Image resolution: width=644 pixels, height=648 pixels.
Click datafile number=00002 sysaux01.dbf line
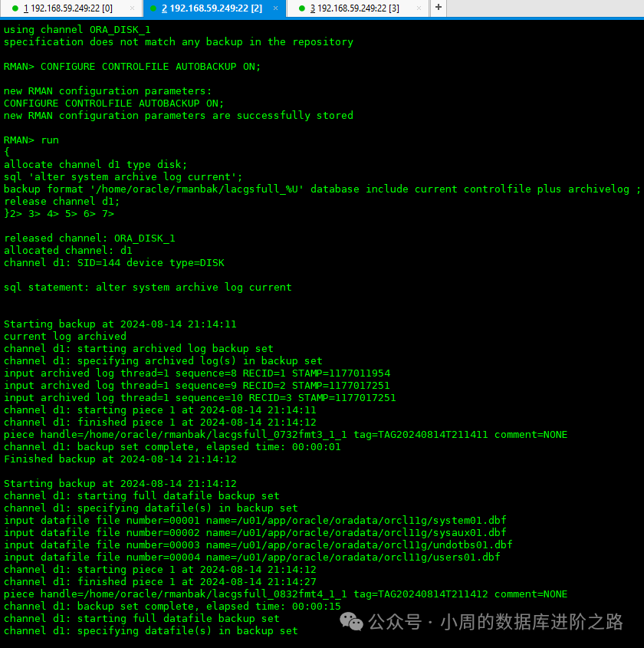[255, 533]
